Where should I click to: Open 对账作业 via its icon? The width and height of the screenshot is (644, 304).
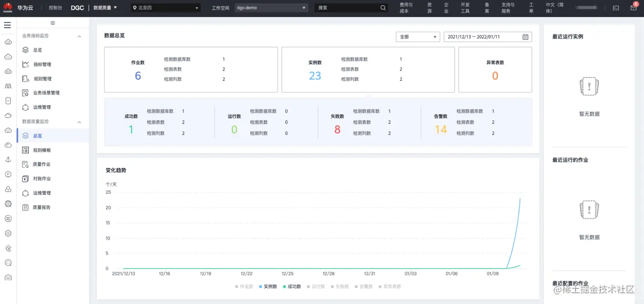coord(25,179)
